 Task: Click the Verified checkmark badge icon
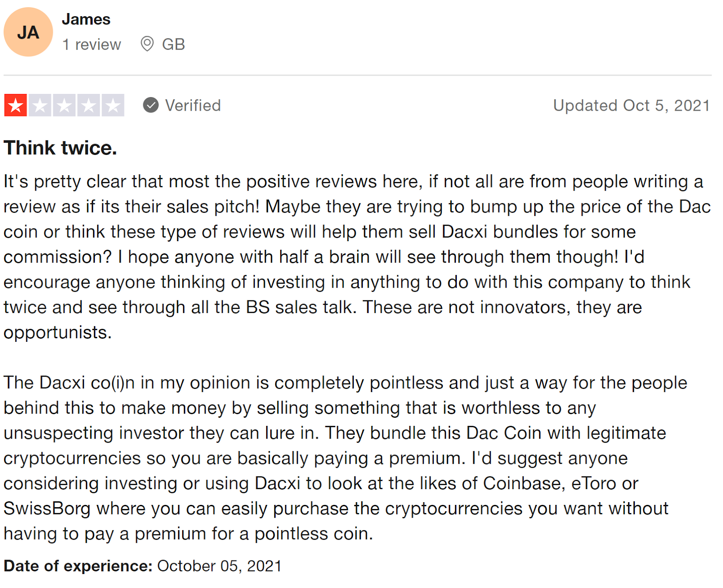coord(151,105)
